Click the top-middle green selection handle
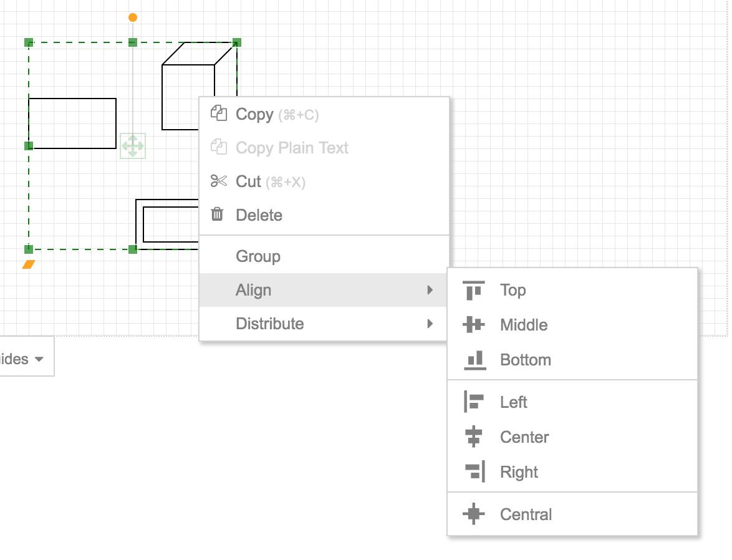732x560 pixels. pyautogui.click(x=133, y=42)
